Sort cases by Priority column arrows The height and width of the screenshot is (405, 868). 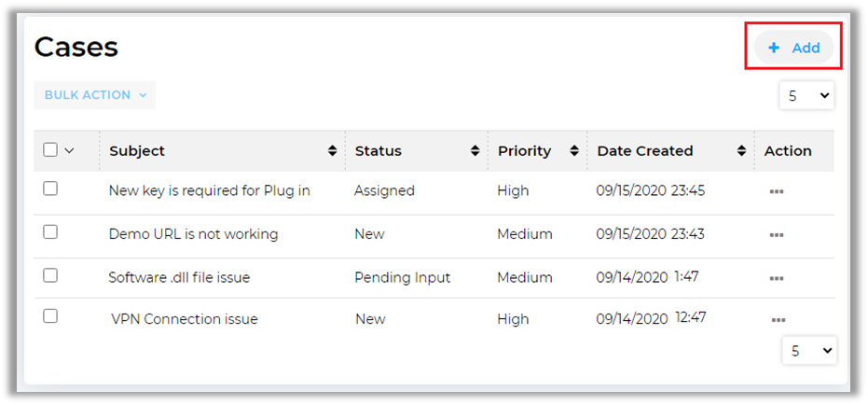pos(574,151)
